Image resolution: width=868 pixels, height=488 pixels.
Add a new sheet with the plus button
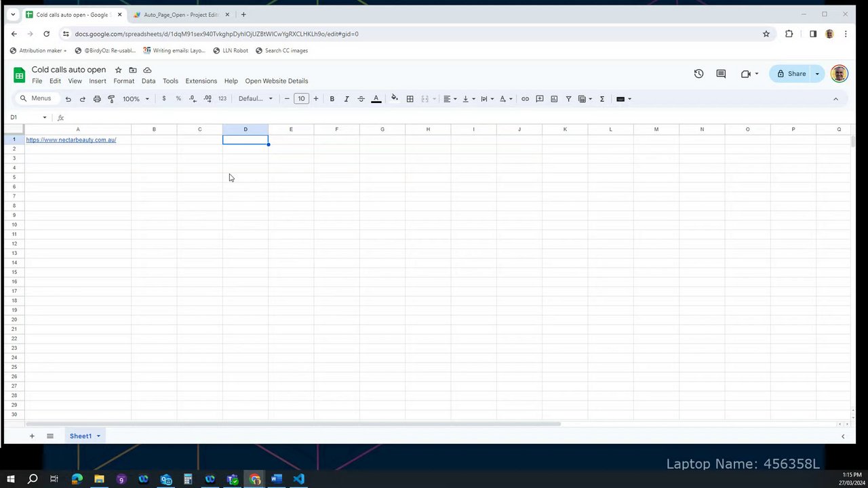(x=32, y=436)
